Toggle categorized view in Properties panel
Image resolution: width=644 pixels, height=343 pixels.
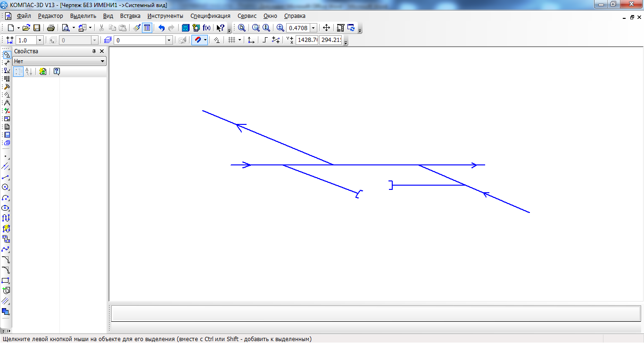tap(18, 72)
